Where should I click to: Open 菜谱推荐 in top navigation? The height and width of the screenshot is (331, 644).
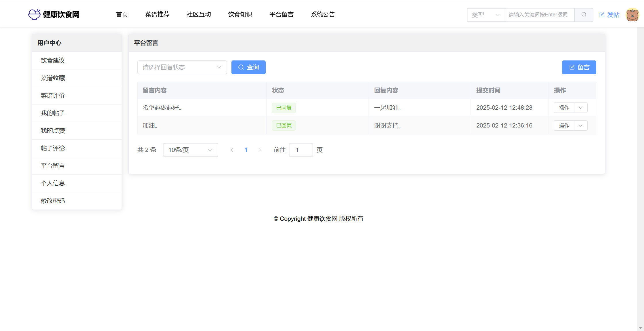(157, 14)
